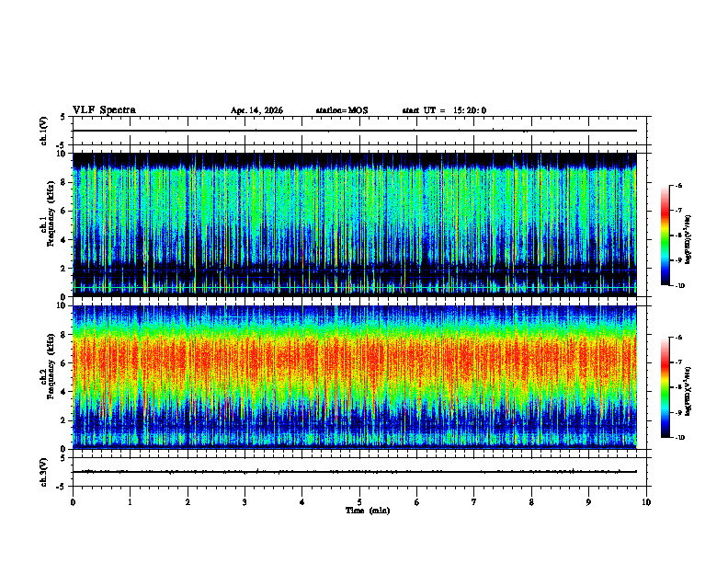Screen dimensions: 728x563
Task: Click time axis tick label "9"
Action: 588,502
